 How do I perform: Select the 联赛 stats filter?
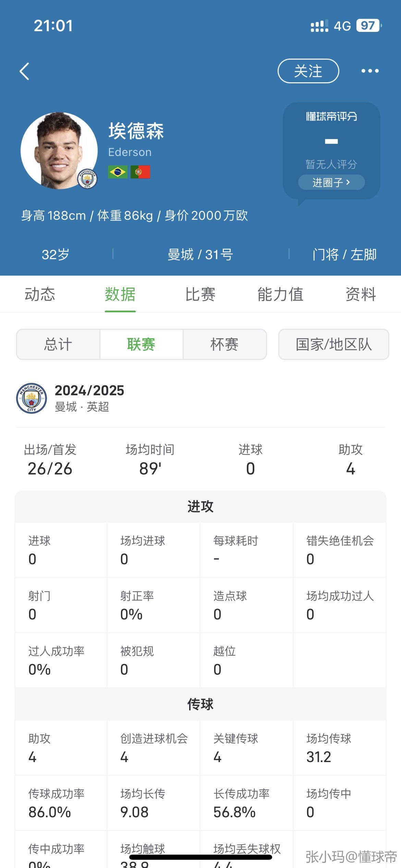[141, 345]
